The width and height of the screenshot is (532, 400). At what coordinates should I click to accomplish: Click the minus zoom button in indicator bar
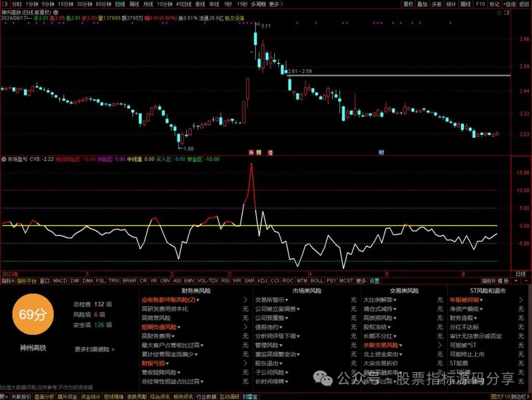coord(527,280)
